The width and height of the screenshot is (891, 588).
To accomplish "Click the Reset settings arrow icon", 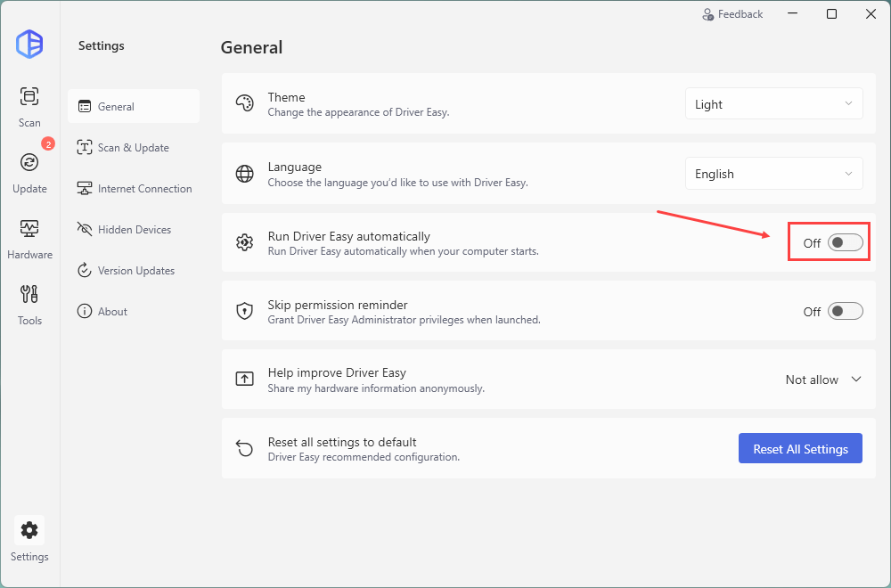I will [244, 449].
